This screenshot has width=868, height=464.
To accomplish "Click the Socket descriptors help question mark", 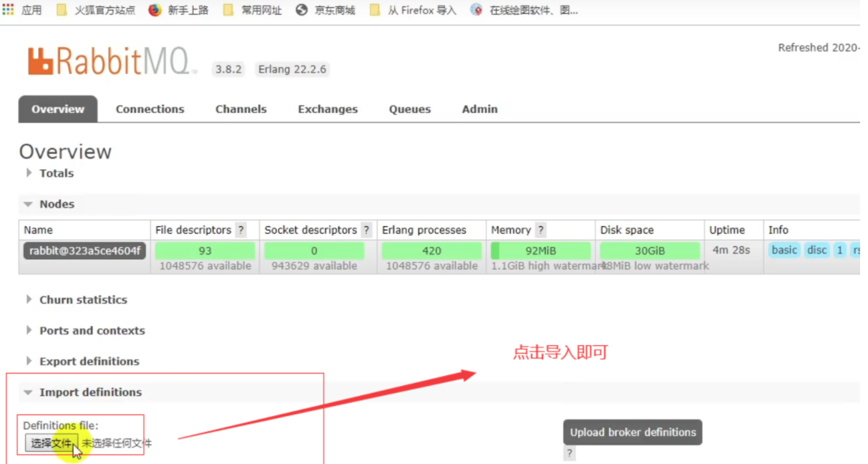I will click(366, 230).
